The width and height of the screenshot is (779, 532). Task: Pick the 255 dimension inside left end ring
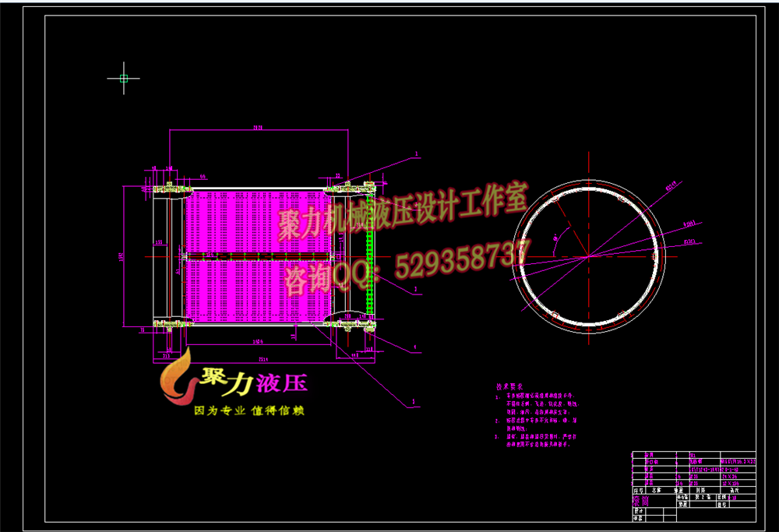tap(158, 242)
